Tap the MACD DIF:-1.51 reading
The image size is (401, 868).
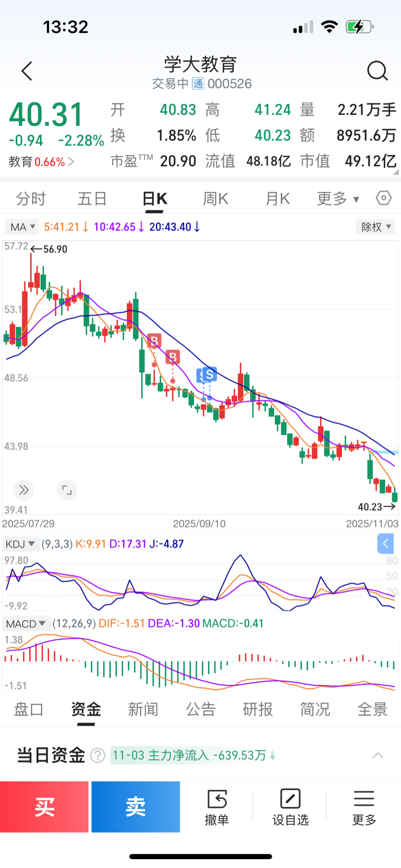click(121, 623)
